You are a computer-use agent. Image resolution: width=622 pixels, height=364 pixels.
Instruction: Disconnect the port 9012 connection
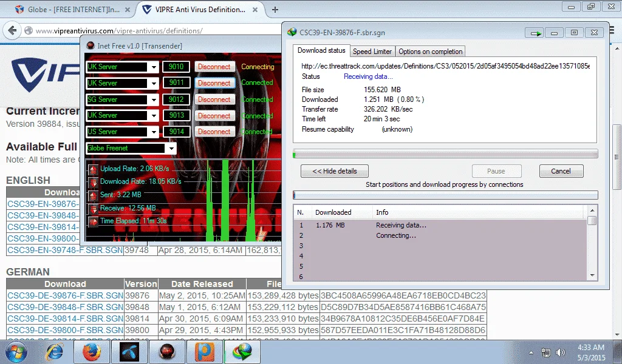[x=214, y=99]
